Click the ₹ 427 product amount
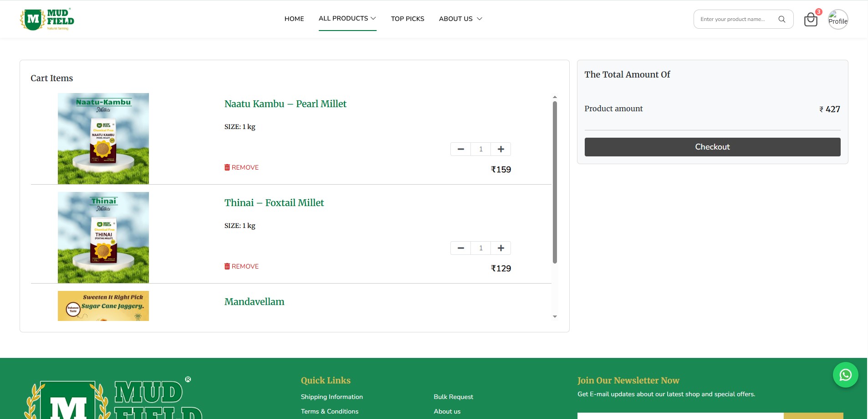868x419 pixels. pyautogui.click(x=830, y=109)
